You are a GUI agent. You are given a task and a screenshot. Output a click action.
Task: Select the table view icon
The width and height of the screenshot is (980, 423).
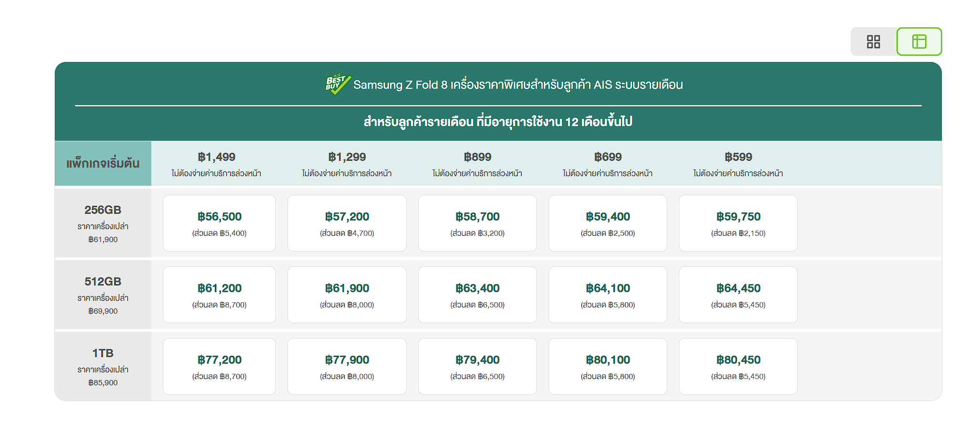919,42
